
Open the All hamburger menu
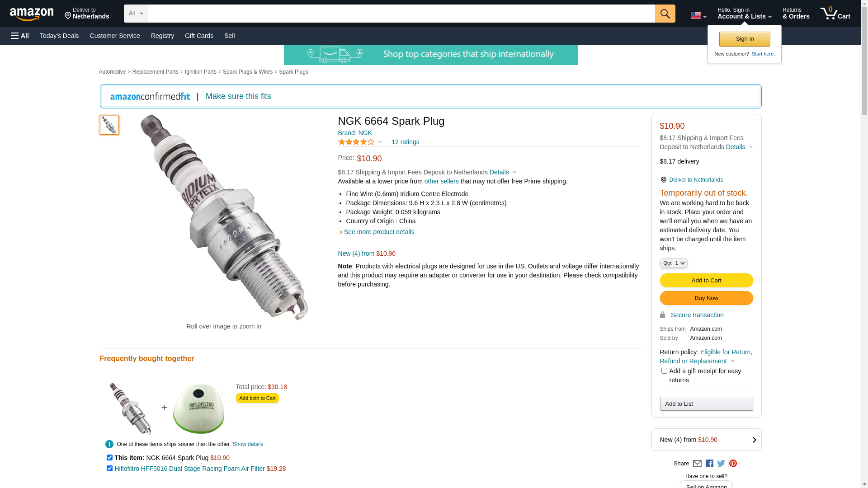pyautogui.click(x=20, y=36)
